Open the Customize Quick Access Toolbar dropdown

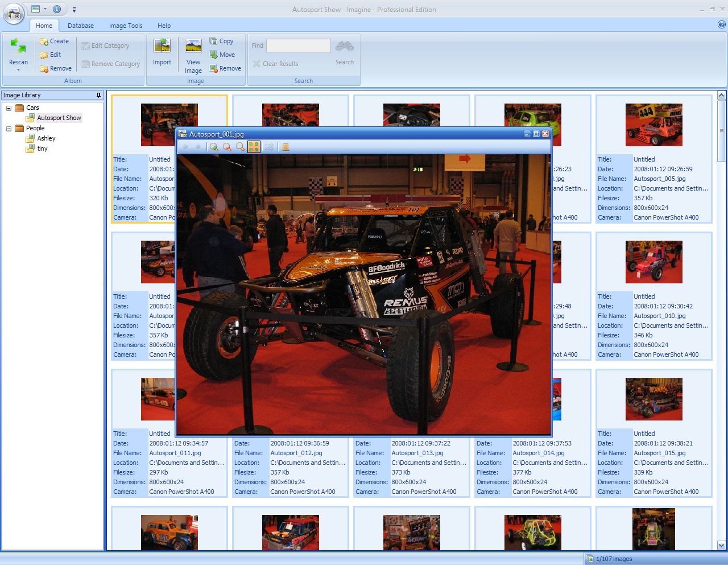[x=74, y=10]
